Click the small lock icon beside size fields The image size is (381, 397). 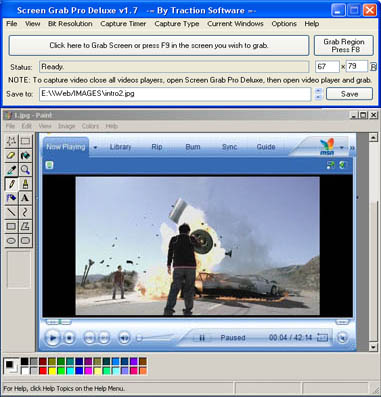point(373,67)
